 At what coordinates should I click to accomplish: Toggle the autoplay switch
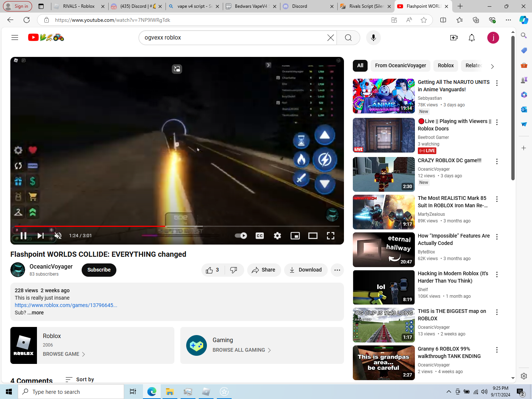click(x=241, y=236)
